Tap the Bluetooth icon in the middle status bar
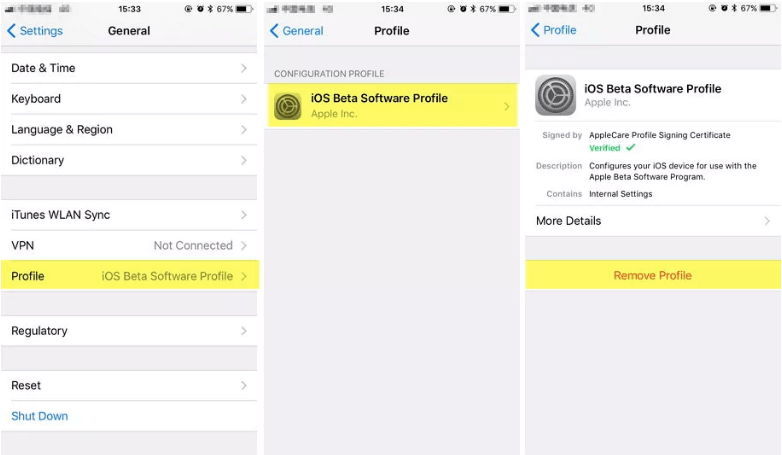The height and width of the screenshot is (455, 782). (x=473, y=9)
